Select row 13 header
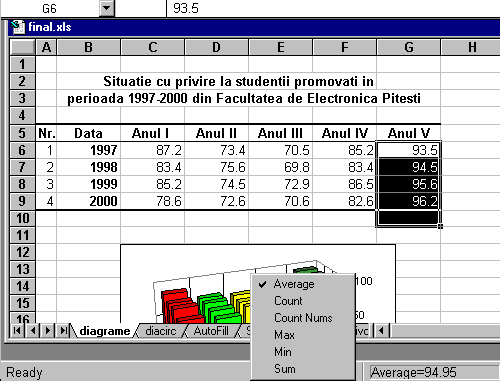500x381 pixels. 22,269
